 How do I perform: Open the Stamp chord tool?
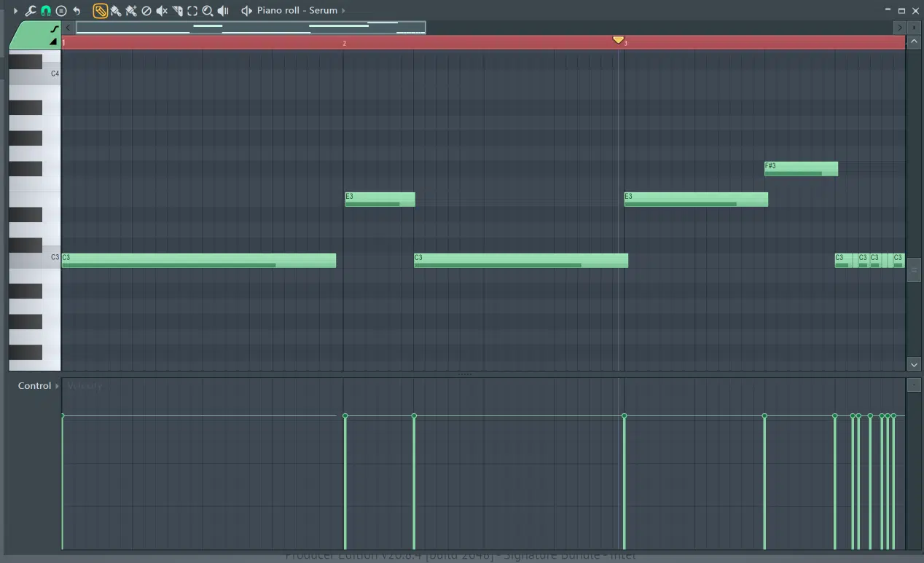click(61, 11)
